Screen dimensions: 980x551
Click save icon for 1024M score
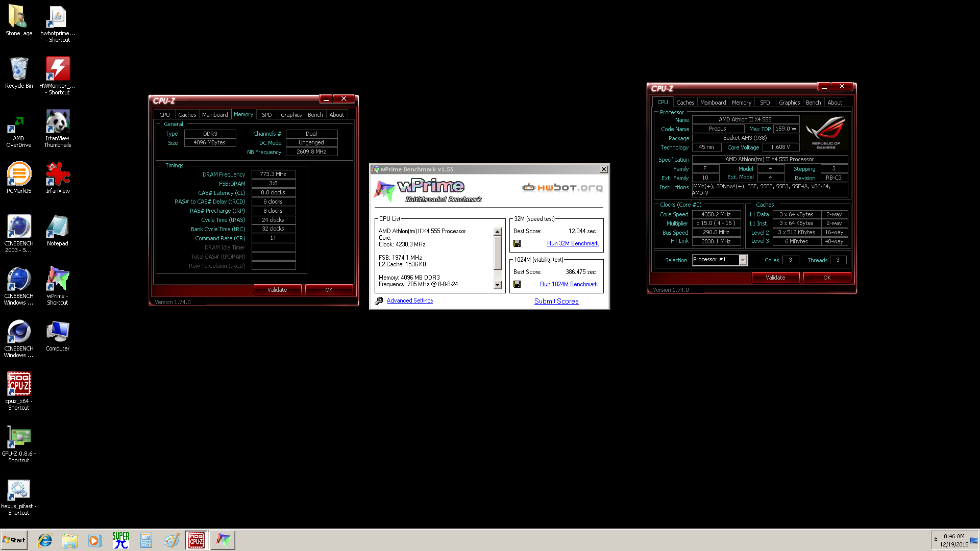(517, 284)
